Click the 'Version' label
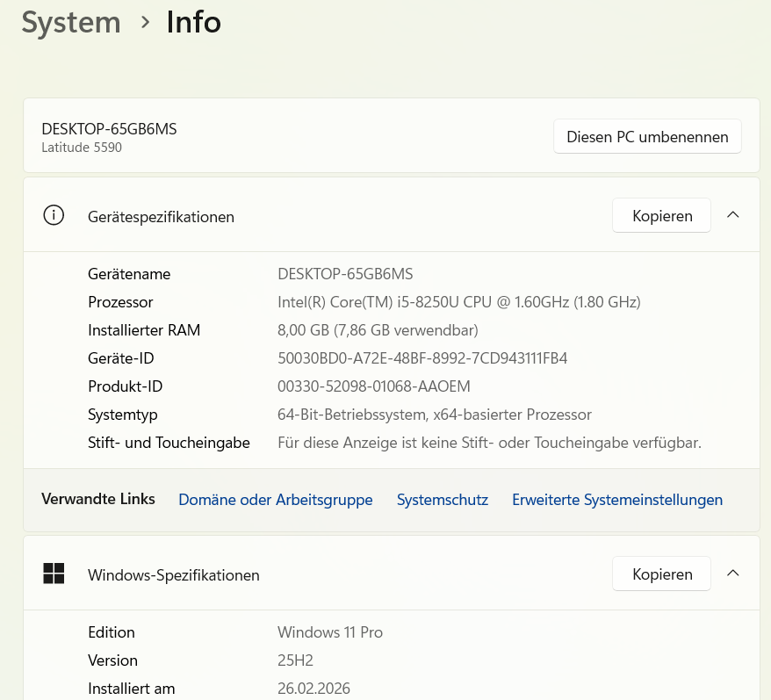Screen dimensions: 771x700 (112, 660)
